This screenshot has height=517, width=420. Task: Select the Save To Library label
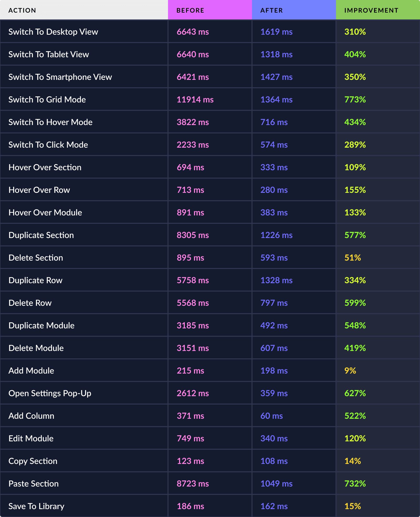click(36, 506)
